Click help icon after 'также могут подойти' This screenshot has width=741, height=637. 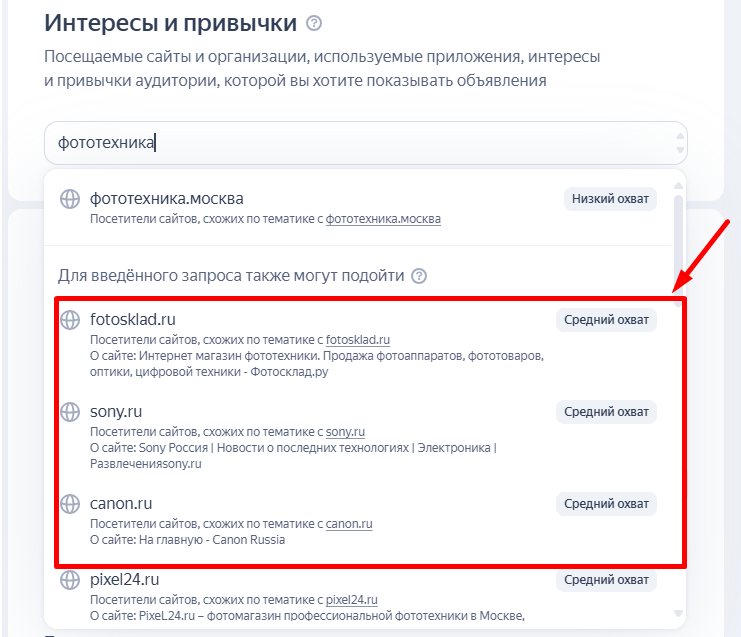point(419,275)
